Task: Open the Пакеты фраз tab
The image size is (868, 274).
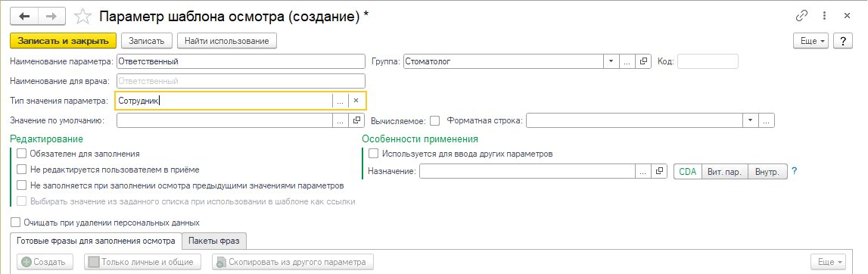Action: click(x=215, y=241)
